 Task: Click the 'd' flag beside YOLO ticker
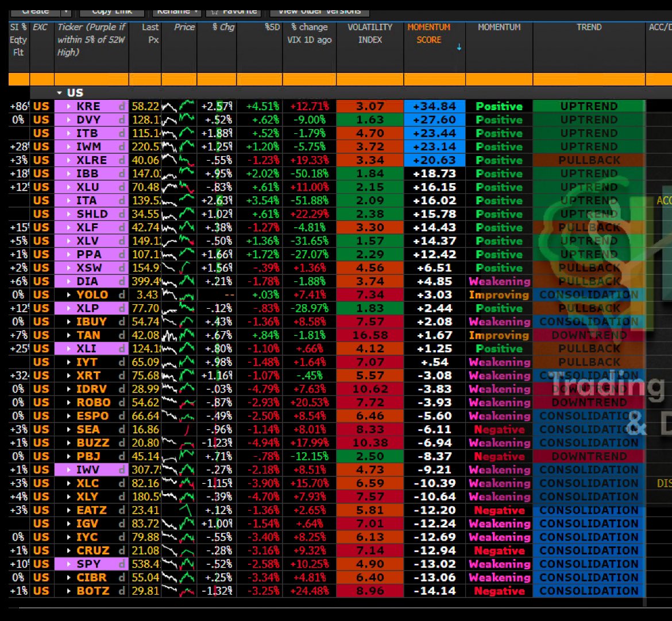pos(122,294)
